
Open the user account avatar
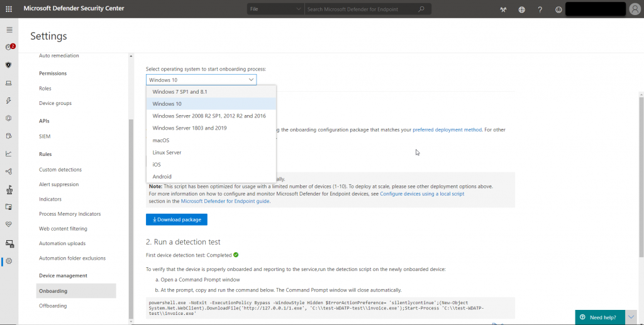click(635, 9)
